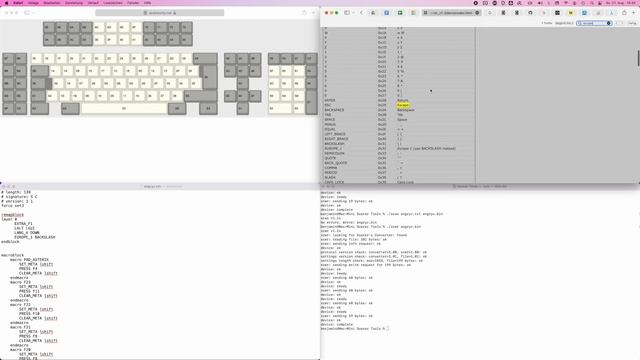Screen dimensions: 640x360
Task: Select the CAPS_LOCK row in key table
Action: point(399,182)
